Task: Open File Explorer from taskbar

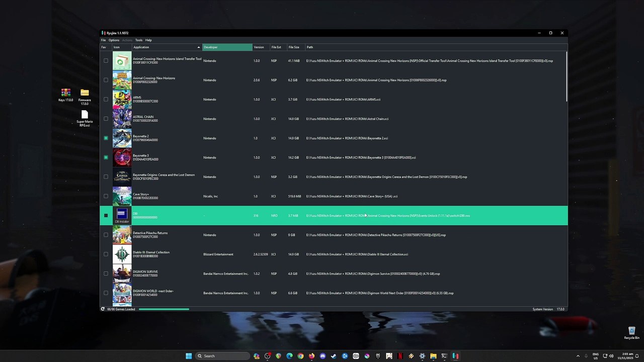Action: 433,356
